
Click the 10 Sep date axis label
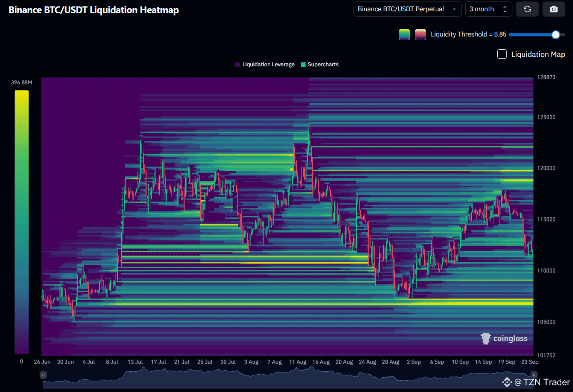pos(460,362)
